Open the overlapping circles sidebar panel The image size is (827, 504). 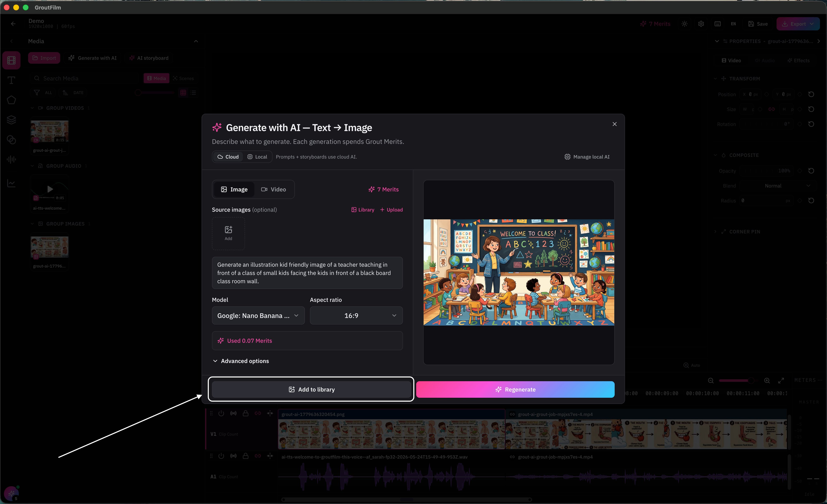click(x=11, y=140)
